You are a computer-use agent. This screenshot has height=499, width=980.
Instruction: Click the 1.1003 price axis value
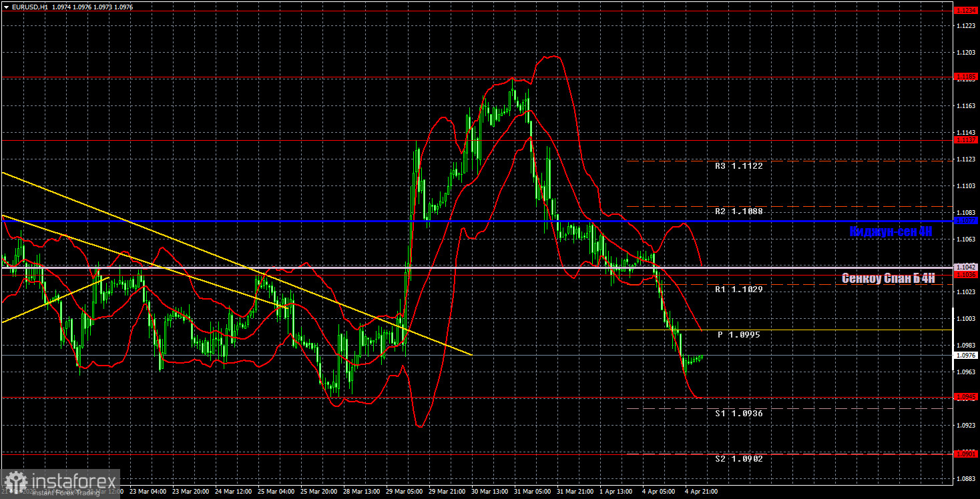pos(967,319)
